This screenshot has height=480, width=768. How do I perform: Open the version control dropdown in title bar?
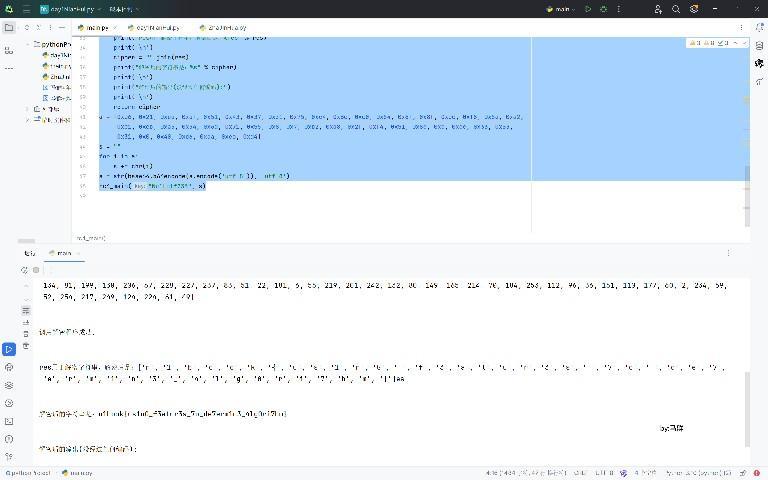coord(123,9)
